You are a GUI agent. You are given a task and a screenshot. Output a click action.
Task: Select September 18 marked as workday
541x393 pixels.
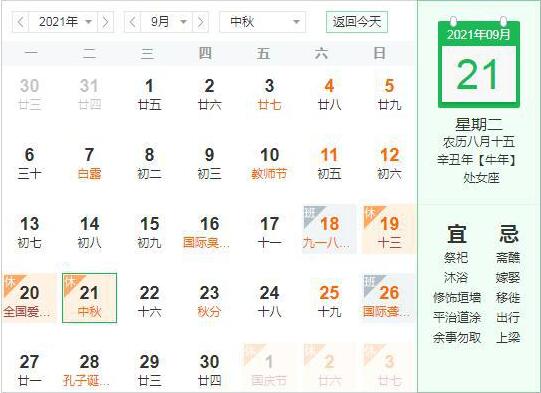point(329,229)
